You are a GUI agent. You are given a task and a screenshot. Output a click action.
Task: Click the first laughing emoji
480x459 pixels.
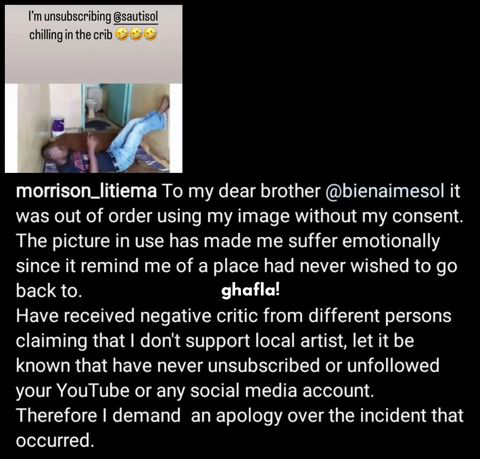coord(122,34)
